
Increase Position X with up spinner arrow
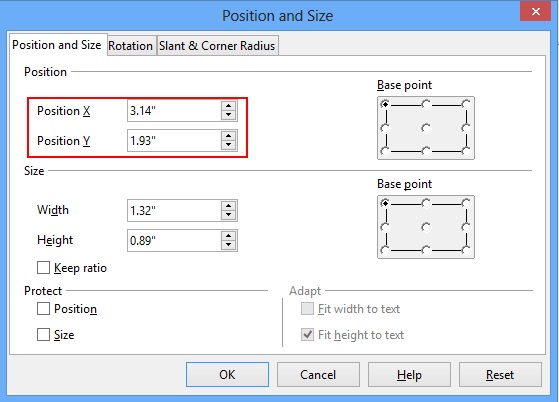click(x=228, y=106)
